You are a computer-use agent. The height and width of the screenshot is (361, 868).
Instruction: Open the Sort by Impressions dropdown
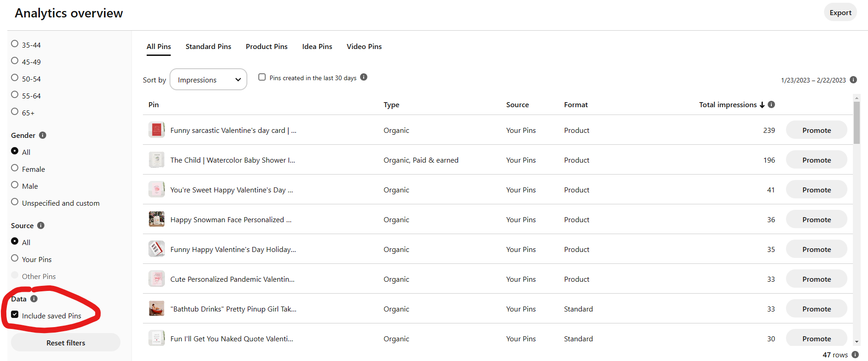click(x=208, y=79)
